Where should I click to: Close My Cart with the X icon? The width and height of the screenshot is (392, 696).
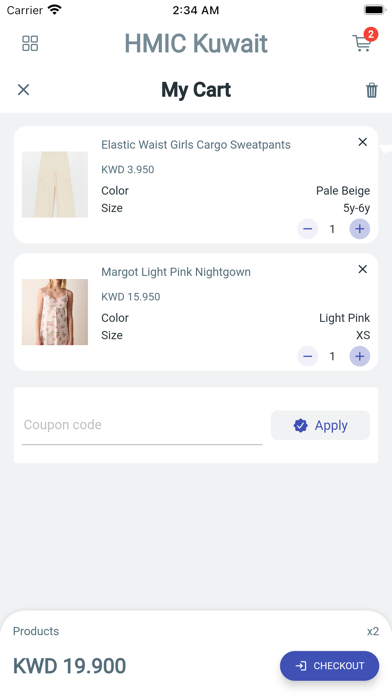[x=23, y=90]
